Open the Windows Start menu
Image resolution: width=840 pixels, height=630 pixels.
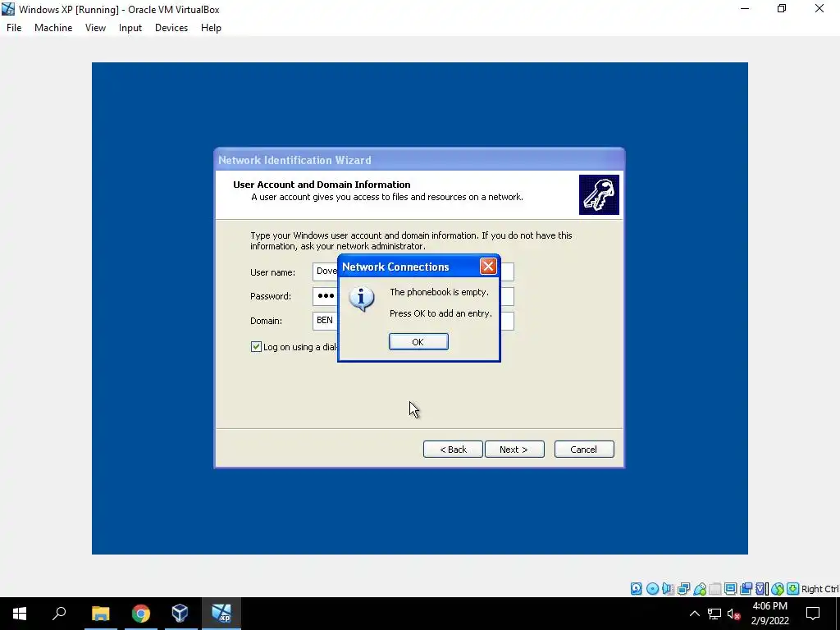pos(20,614)
